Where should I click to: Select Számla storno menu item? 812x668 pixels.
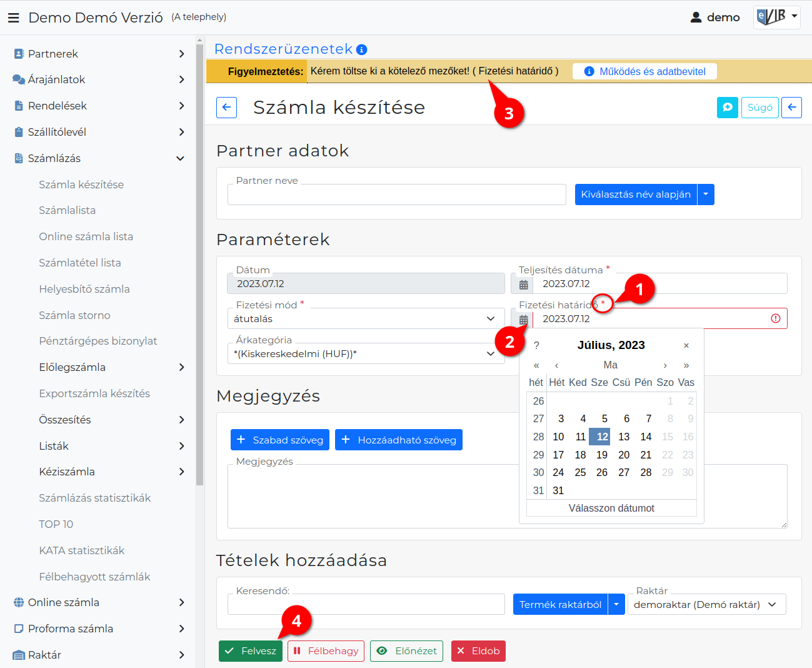click(74, 316)
